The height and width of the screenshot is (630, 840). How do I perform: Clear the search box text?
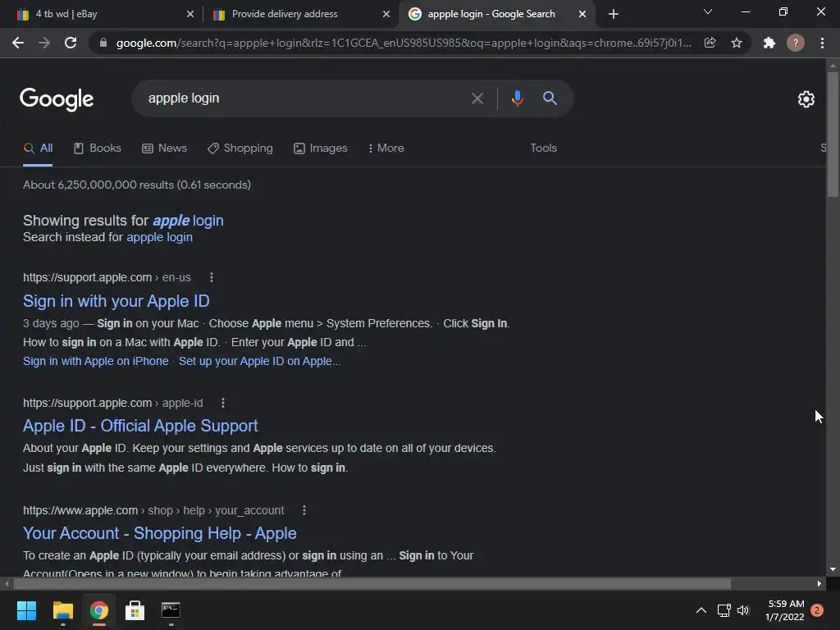point(477,98)
